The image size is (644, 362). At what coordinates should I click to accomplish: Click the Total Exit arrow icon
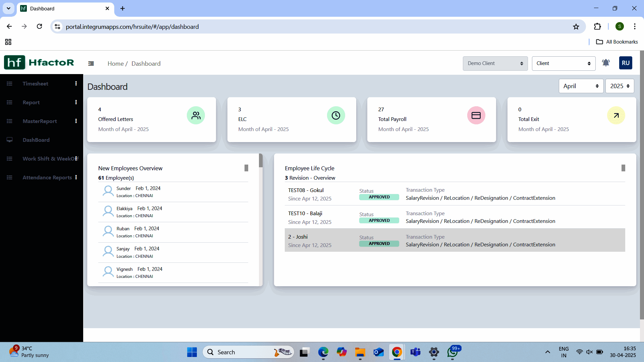(x=616, y=116)
